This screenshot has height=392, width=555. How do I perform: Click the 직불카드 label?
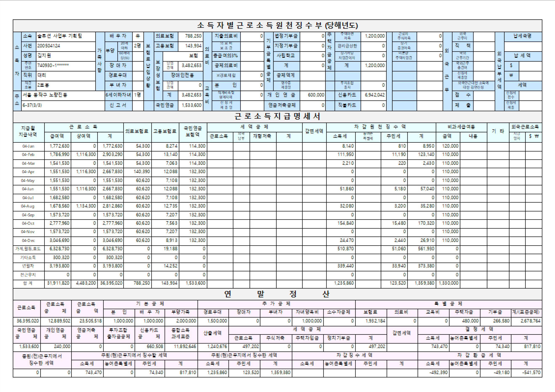click(347, 105)
